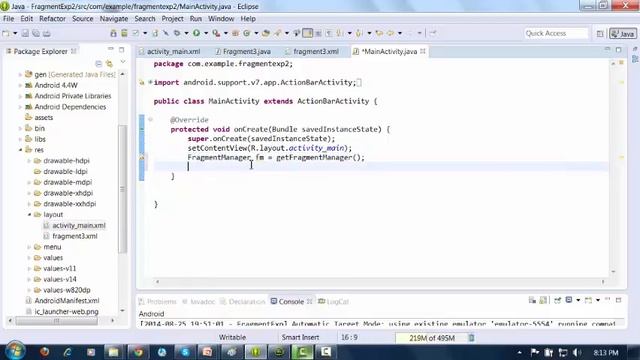Click the Quick Access search field
The width and height of the screenshot is (640, 360).
pyautogui.click(x=556, y=33)
